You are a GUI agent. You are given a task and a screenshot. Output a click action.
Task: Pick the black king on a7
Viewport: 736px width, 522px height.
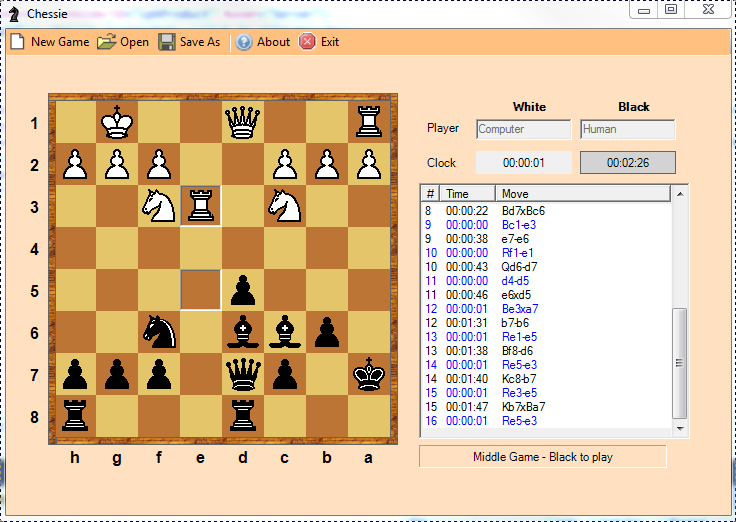click(369, 374)
